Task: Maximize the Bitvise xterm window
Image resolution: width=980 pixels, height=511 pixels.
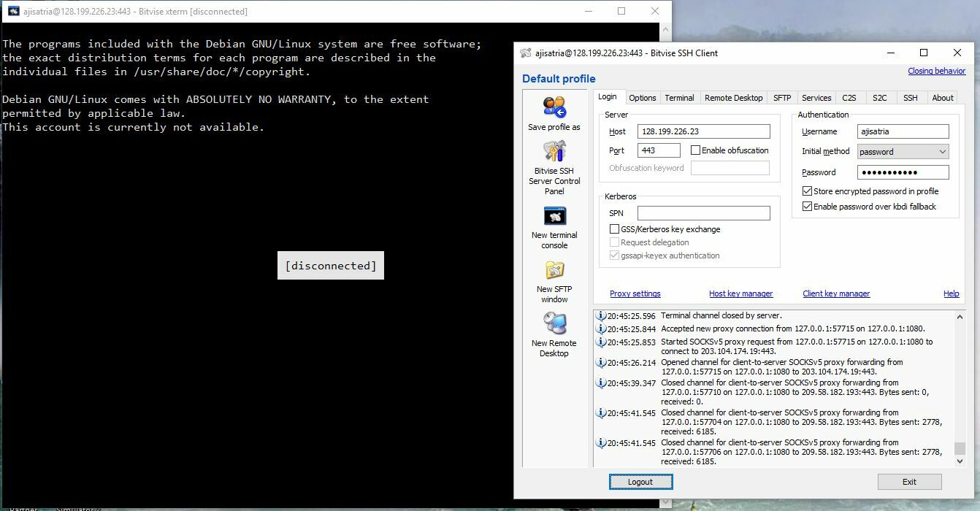Action: [x=621, y=11]
